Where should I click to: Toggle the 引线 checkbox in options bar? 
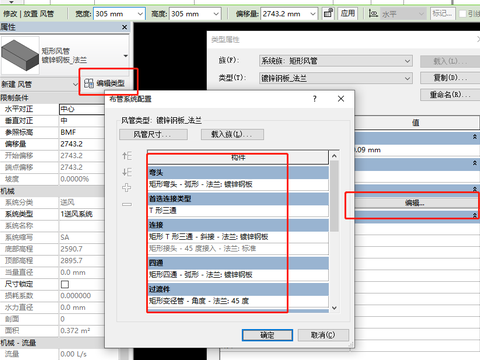point(463,14)
